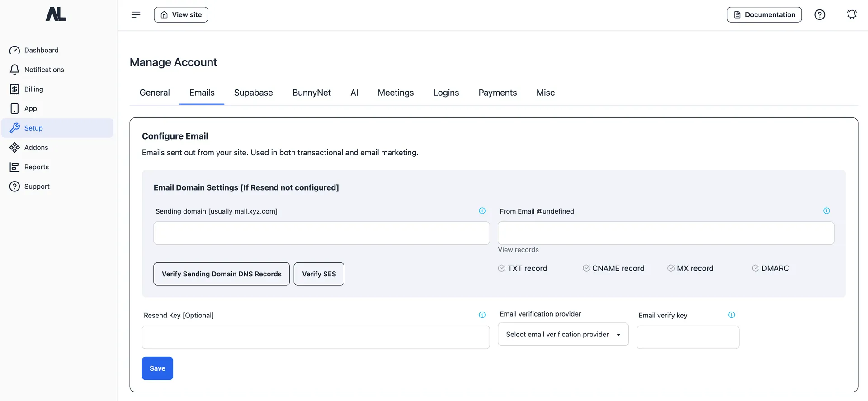
Task: Click the Billing dollar icon
Action: (x=14, y=89)
